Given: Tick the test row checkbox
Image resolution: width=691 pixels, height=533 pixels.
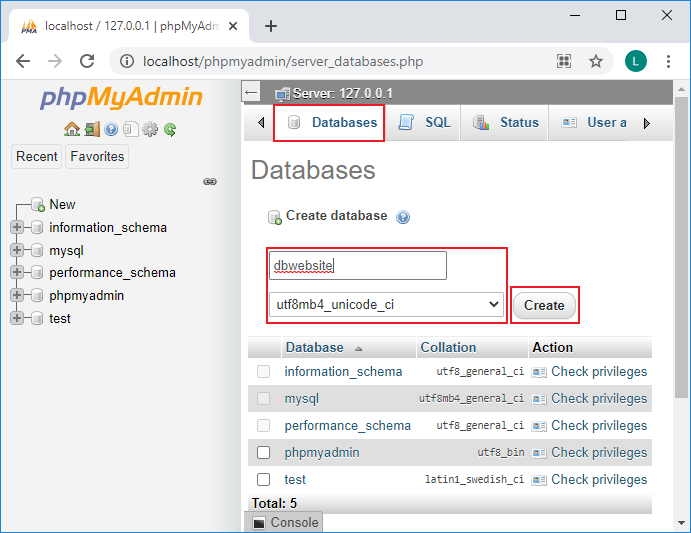Looking at the screenshot, I should 264,479.
